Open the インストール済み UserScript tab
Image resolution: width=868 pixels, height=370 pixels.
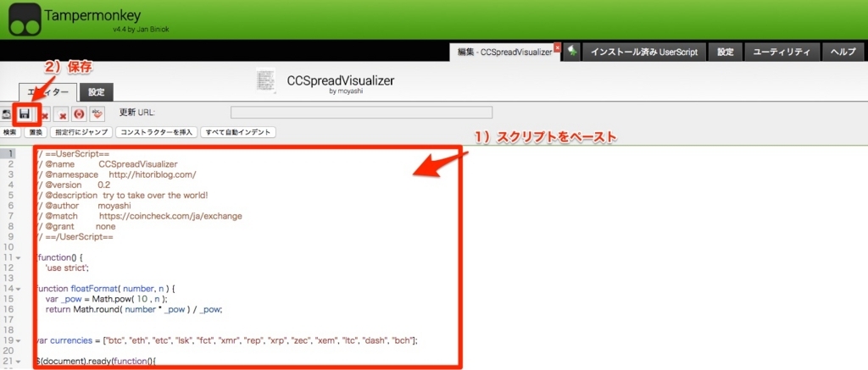point(644,52)
